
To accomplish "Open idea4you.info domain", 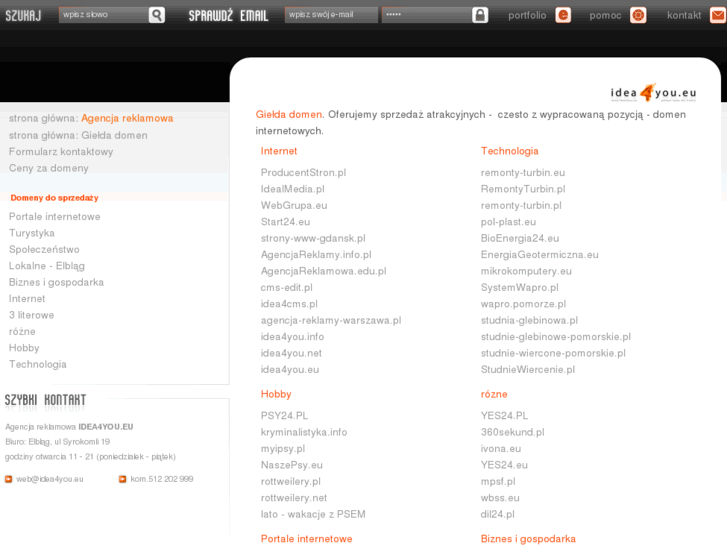I will [x=292, y=337].
